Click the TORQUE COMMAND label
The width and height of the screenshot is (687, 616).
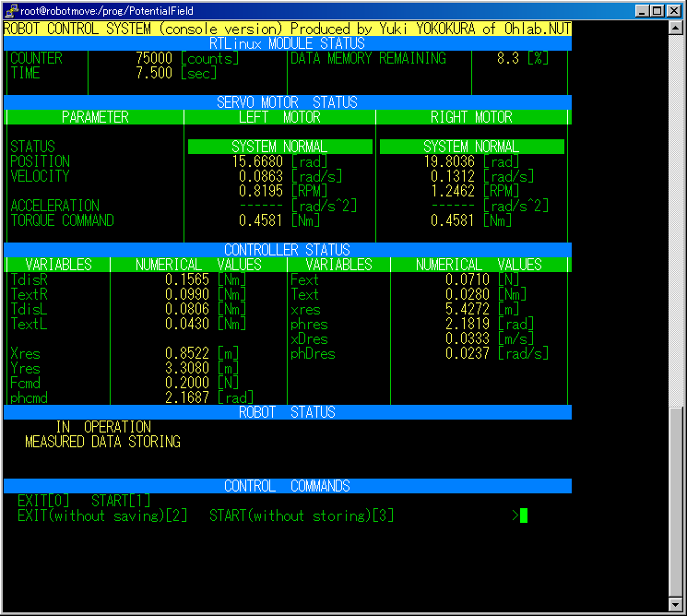pyautogui.click(x=62, y=220)
